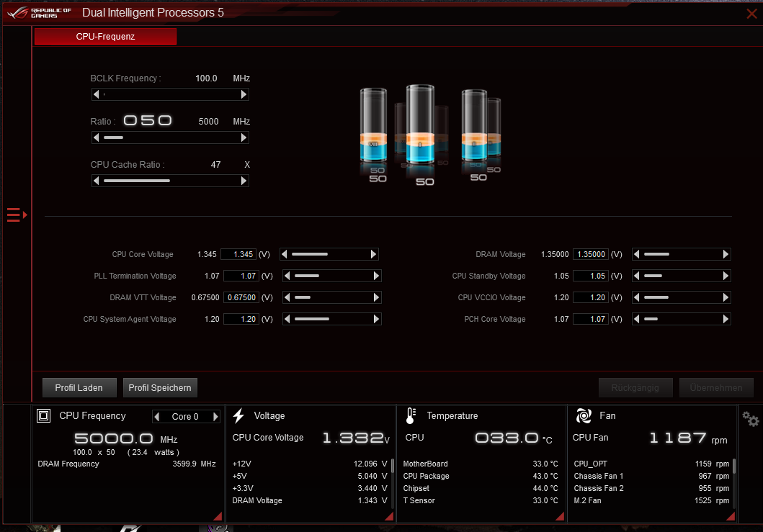Click the CPU System Agent Voltage slider bar
Viewport: 763px width, 532px height.
tap(332, 319)
